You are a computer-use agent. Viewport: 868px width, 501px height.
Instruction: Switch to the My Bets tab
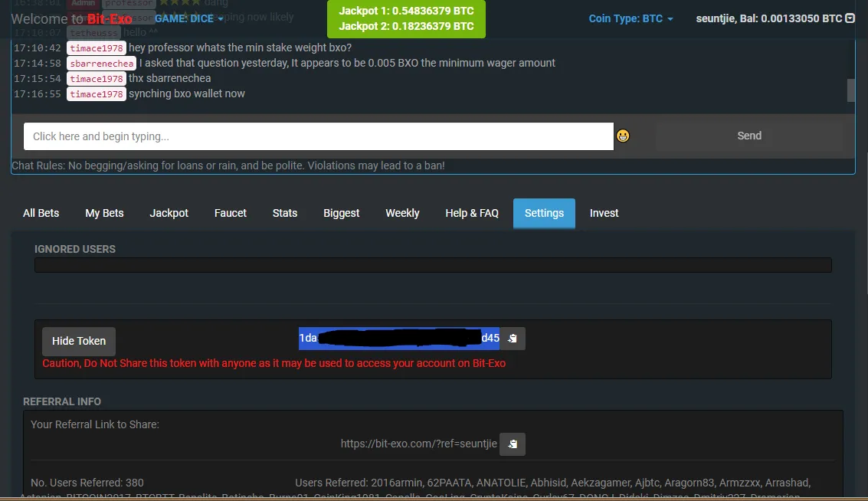tap(104, 213)
